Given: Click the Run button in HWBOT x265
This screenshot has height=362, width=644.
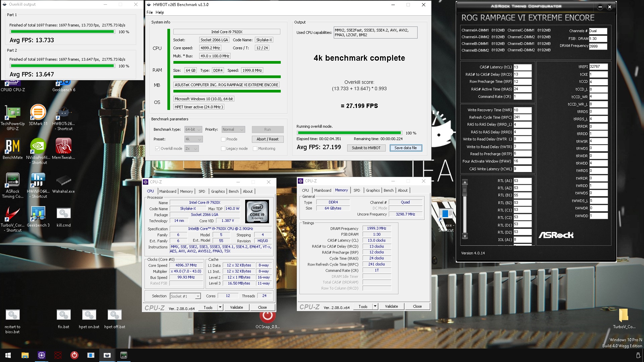Looking at the screenshot, I should [x=268, y=129].
